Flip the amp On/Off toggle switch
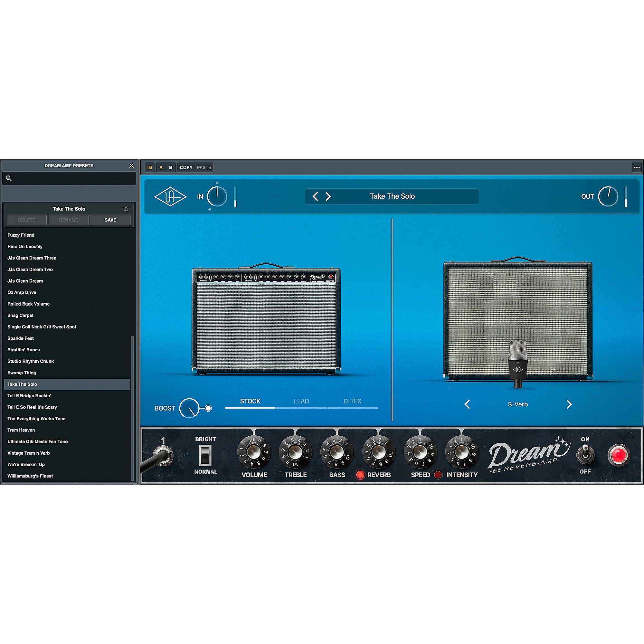 [585, 455]
